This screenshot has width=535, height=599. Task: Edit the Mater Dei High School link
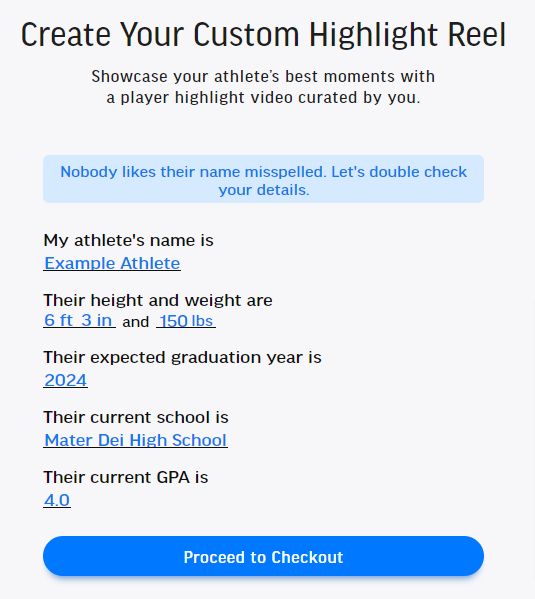point(135,440)
